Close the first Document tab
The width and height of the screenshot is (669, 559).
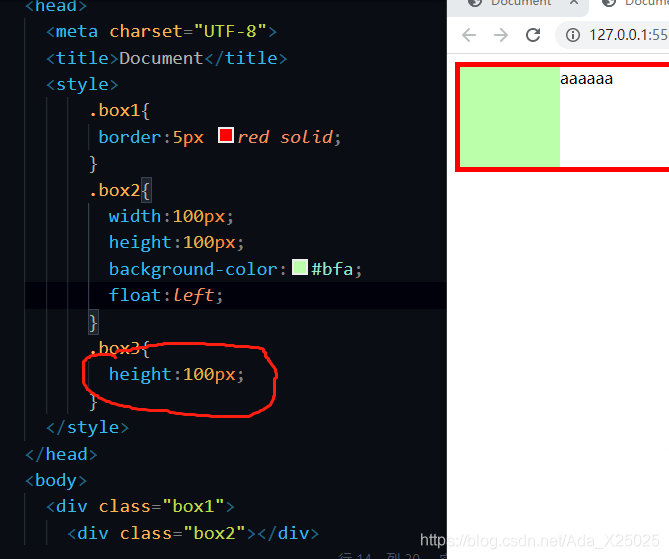point(574,3)
